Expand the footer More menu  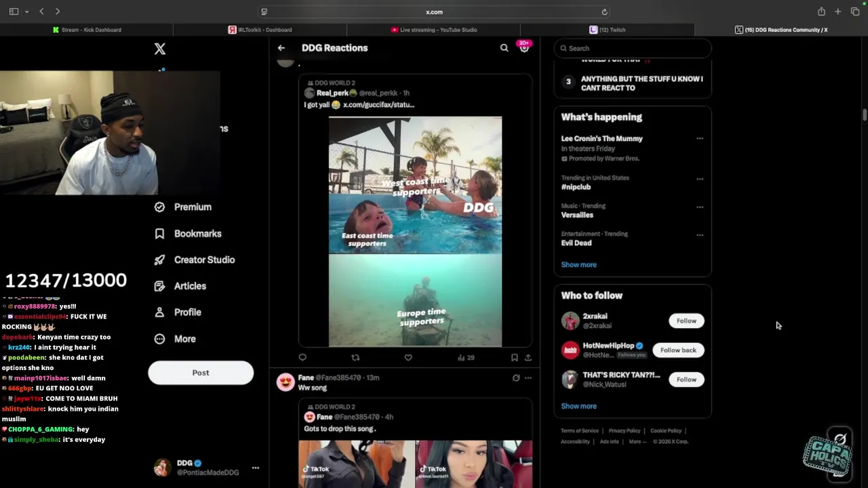636,442
